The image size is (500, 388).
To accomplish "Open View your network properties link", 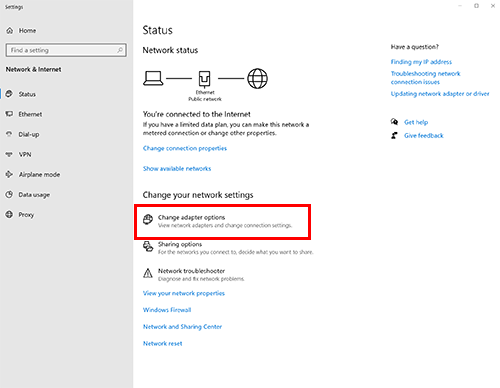I will pyautogui.click(x=184, y=293).
